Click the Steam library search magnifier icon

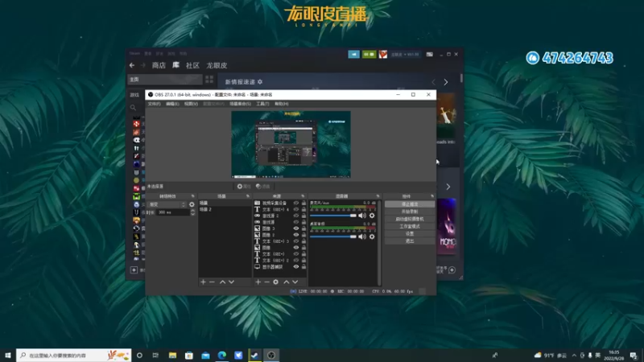133,108
